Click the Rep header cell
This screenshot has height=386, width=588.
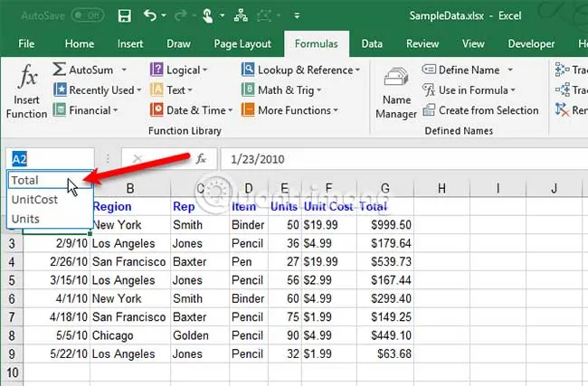coord(200,206)
